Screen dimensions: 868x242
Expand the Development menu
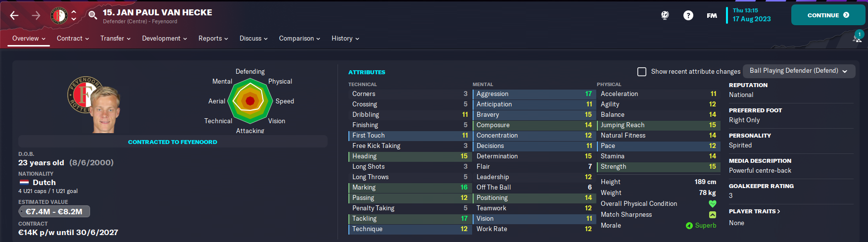click(164, 38)
